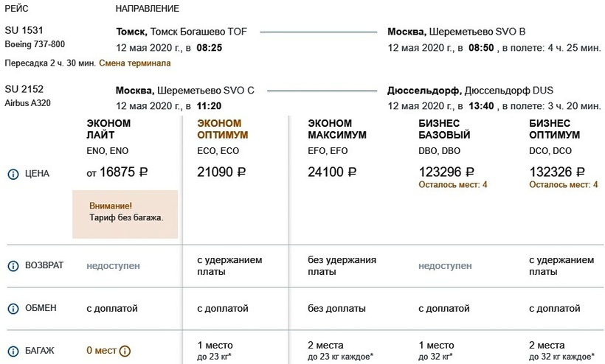Click the info icon next to ВОЗВРАТ
Image resolution: width=605 pixels, height=364 pixels.
pyautogui.click(x=13, y=265)
